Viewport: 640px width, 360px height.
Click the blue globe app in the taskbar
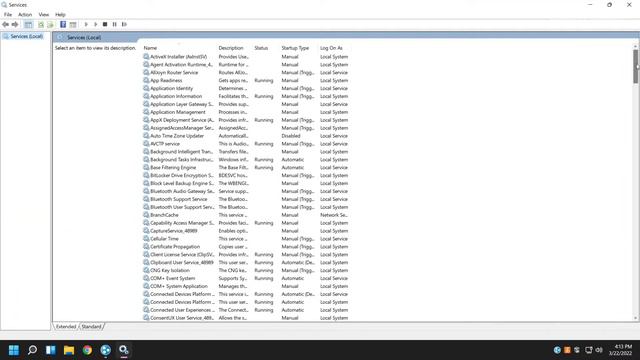(105, 350)
